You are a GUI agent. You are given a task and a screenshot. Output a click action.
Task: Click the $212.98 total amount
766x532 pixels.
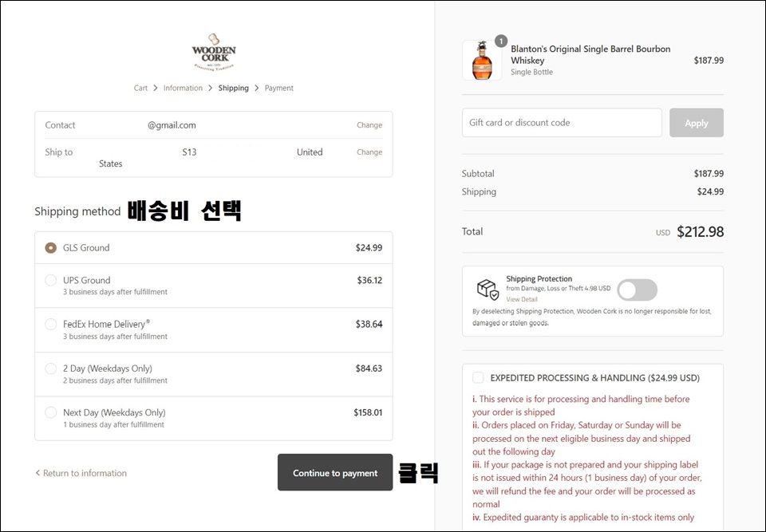(x=700, y=231)
